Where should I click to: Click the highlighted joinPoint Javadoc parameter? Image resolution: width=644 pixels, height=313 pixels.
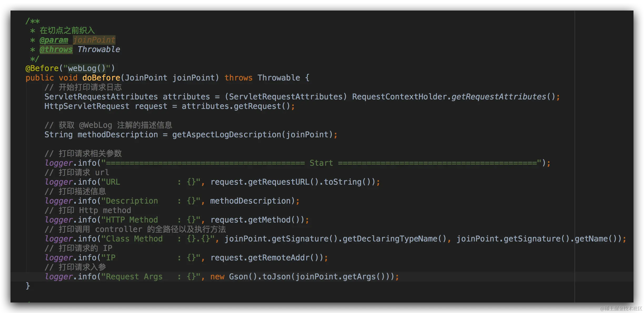pyautogui.click(x=94, y=40)
